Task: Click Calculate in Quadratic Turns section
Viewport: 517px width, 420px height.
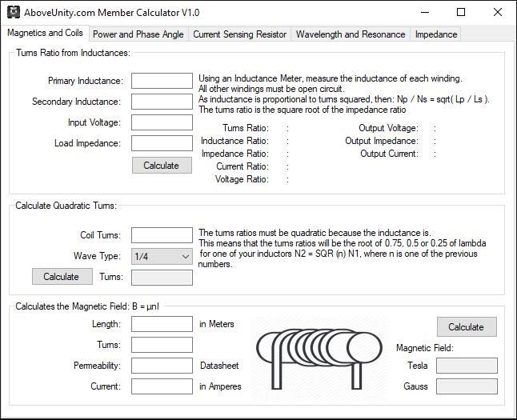Action: pos(62,277)
